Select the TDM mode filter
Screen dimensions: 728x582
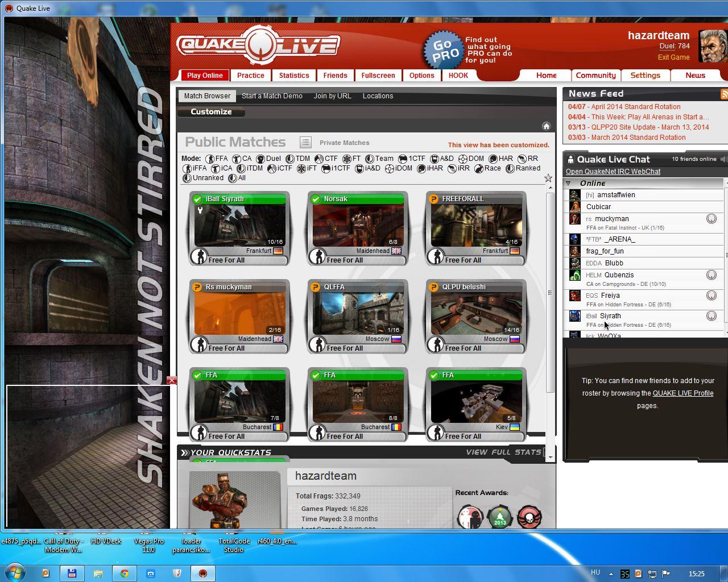click(297, 159)
